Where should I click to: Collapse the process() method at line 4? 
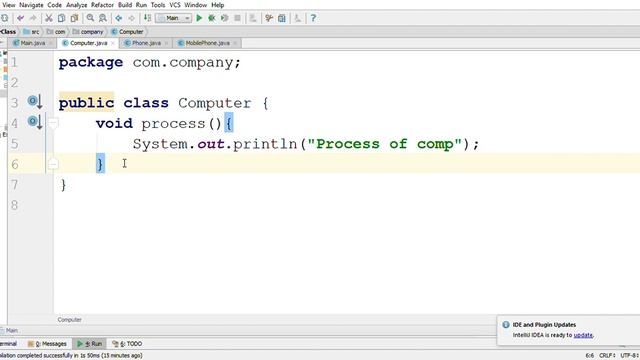tap(53, 123)
